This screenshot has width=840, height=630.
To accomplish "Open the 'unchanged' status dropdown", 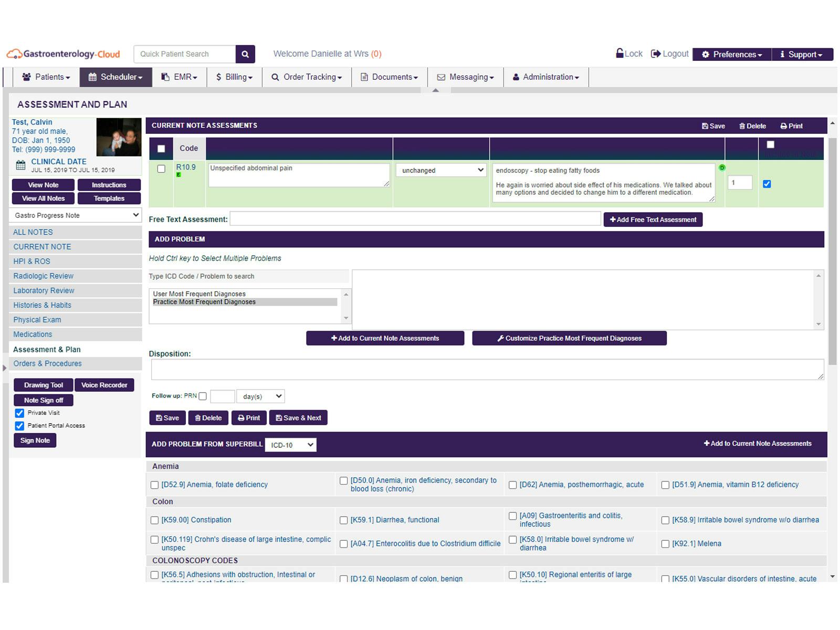I will [441, 170].
